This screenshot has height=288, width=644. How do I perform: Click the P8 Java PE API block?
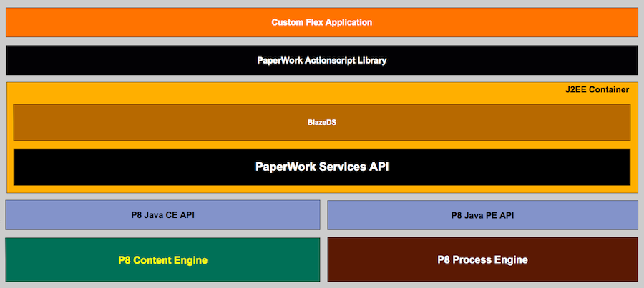click(482, 215)
